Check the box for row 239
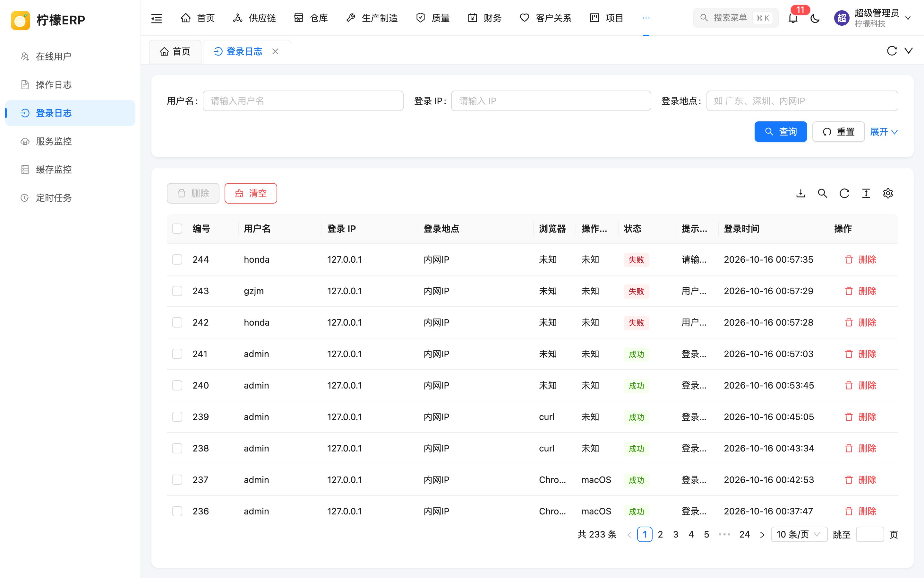 (x=177, y=417)
